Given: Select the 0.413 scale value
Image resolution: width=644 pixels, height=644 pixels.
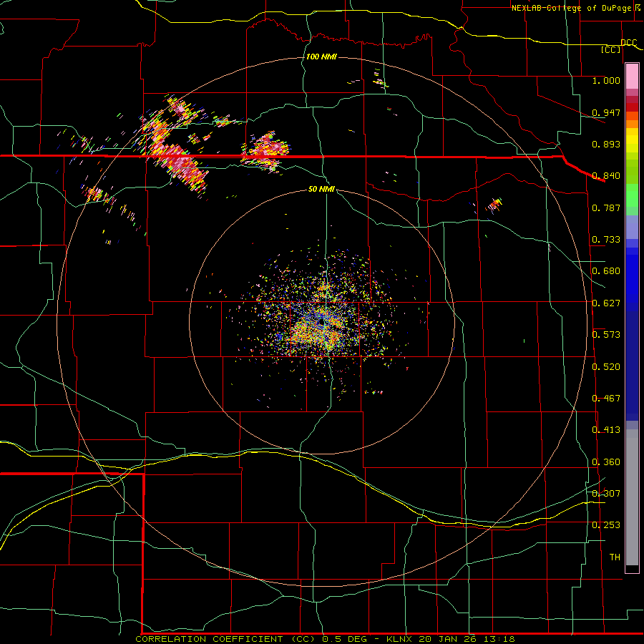Looking at the screenshot, I should pos(606,430).
